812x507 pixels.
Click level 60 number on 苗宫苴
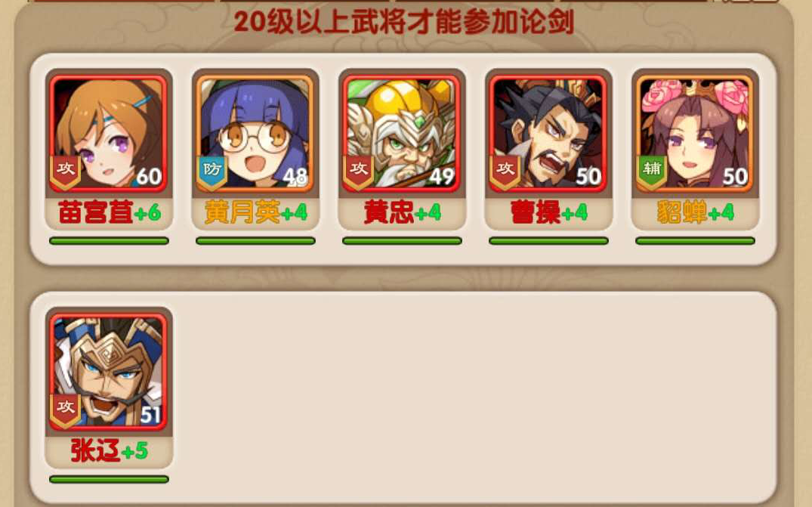pos(149,177)
